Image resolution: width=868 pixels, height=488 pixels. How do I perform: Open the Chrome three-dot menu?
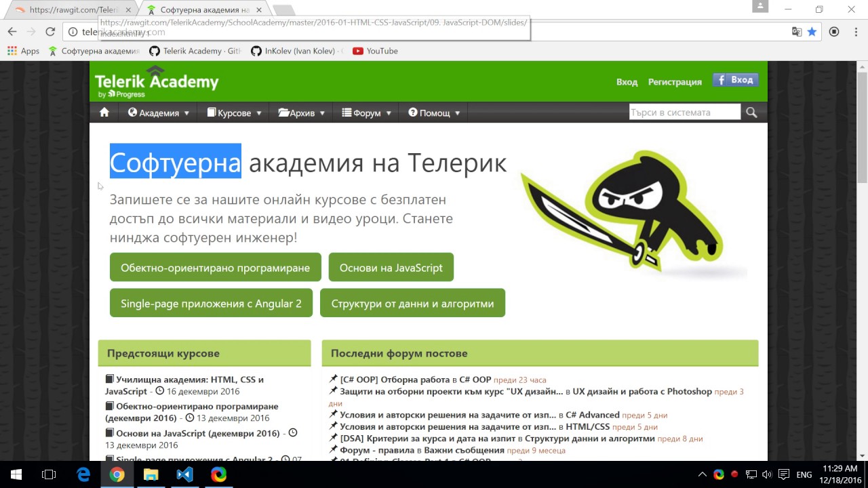click(854, 32)
